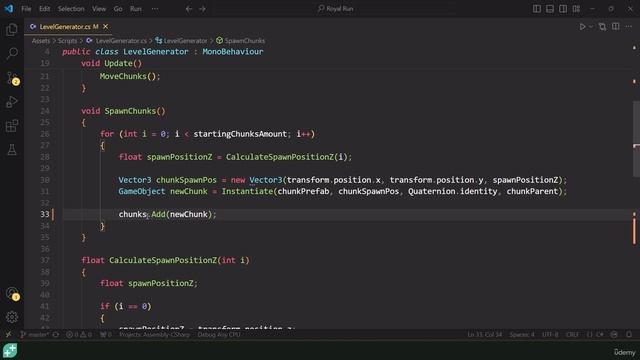Open the Manage gear settings
The width and height of the screenshot is (640, 360).
tap(12, 317)
